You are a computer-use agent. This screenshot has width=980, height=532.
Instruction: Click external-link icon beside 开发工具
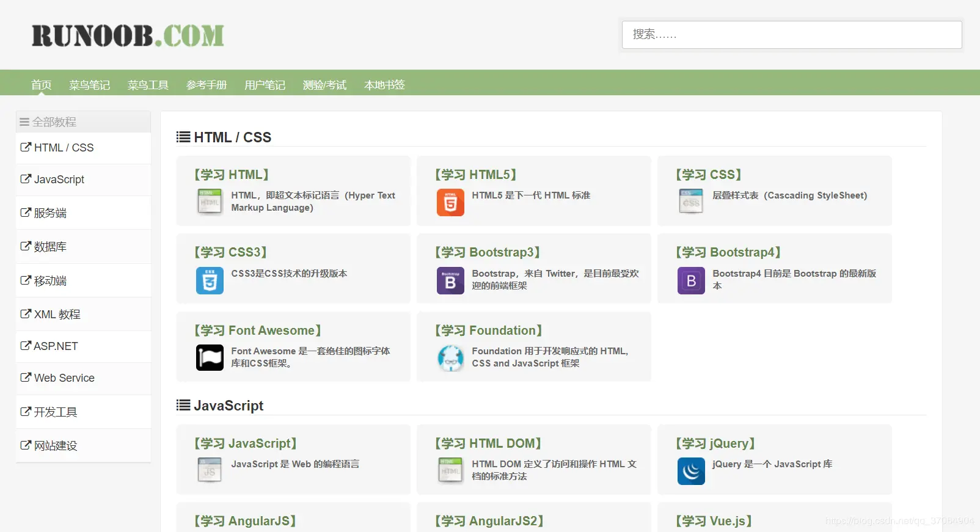click(x=26, y=412)
